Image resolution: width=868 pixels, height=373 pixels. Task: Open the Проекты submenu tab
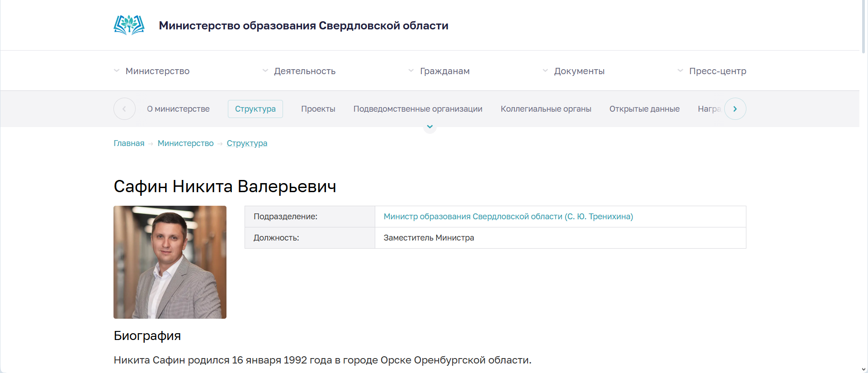click(x=318, y=109)
